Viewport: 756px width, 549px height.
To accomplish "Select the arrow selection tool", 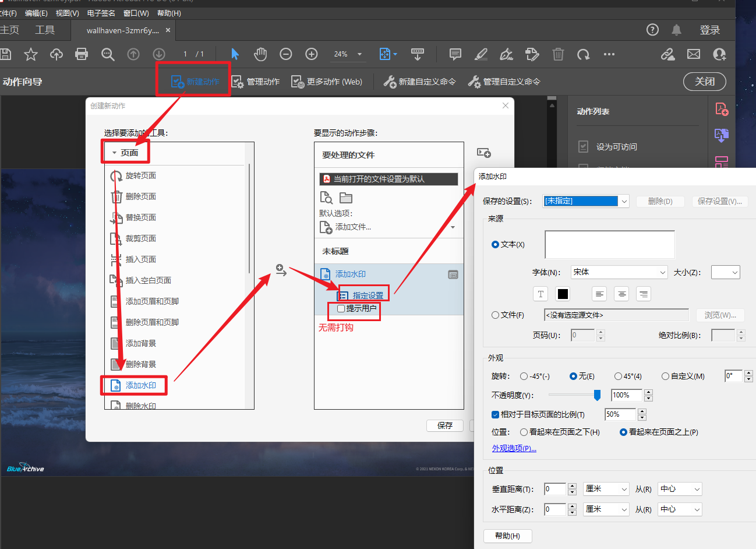I will (x=235, y=54).
